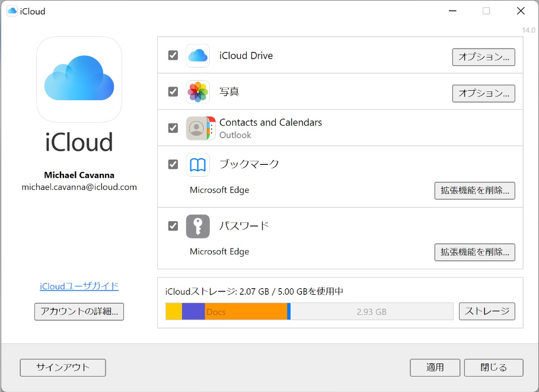Image resolution: width=539 pixels, height=392 pixels.
Task: Remove the bookmarks Edge extension (拡張機能を削除)
Action: point(474,190)
